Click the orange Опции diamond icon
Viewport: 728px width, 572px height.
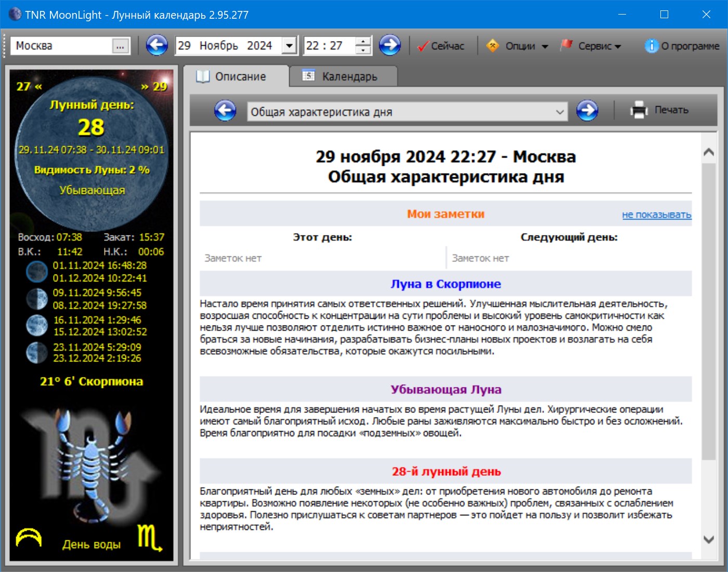[492, 46]
